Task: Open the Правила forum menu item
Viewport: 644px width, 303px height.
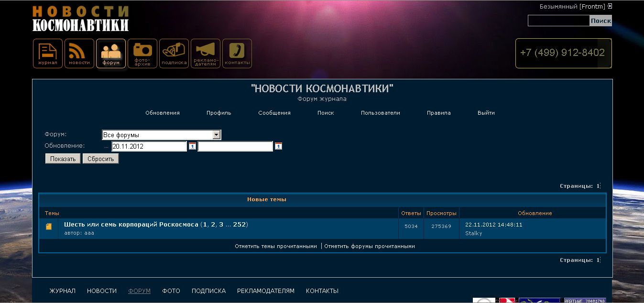Action: pyautogui.click(x=439, y=113)
